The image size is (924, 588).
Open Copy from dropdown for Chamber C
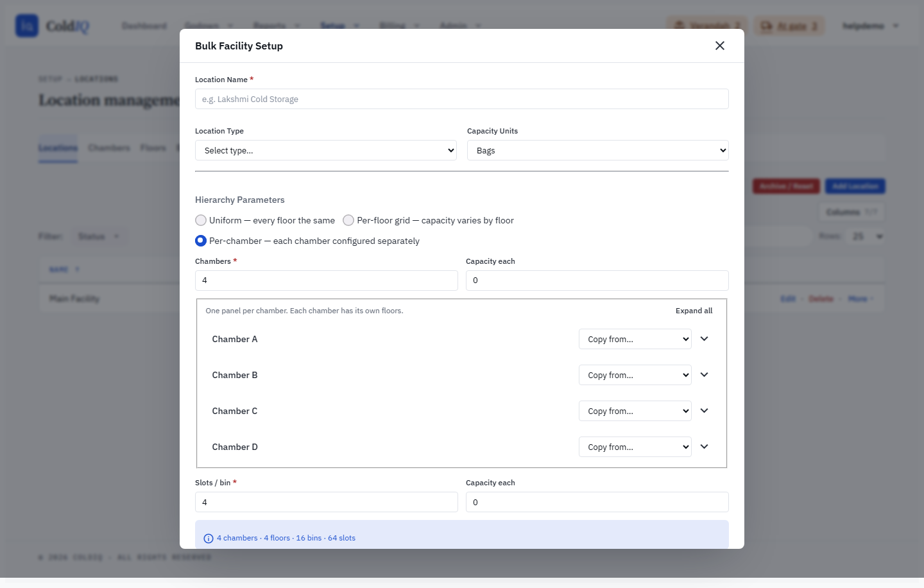[635, 411]
